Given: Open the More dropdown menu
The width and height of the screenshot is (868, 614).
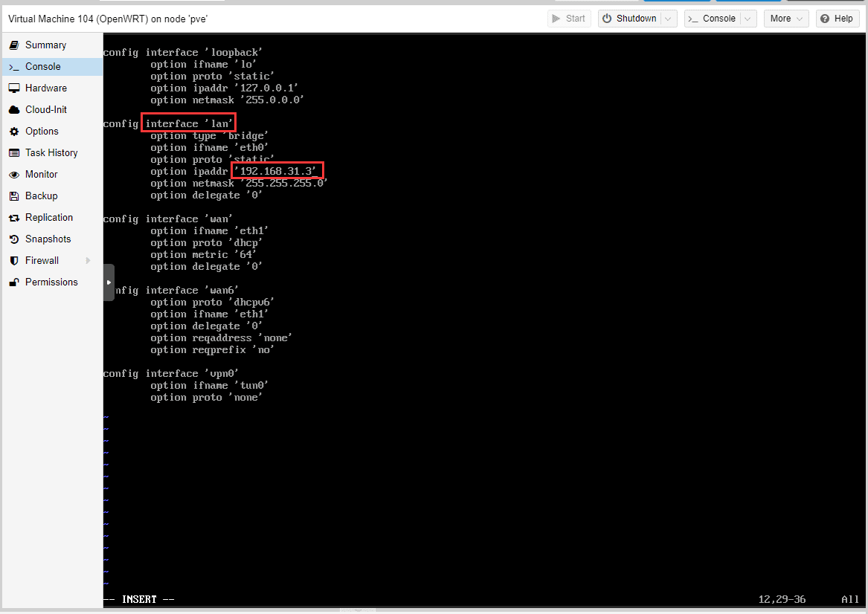Looking at the screenshot, I should (786, 19).
